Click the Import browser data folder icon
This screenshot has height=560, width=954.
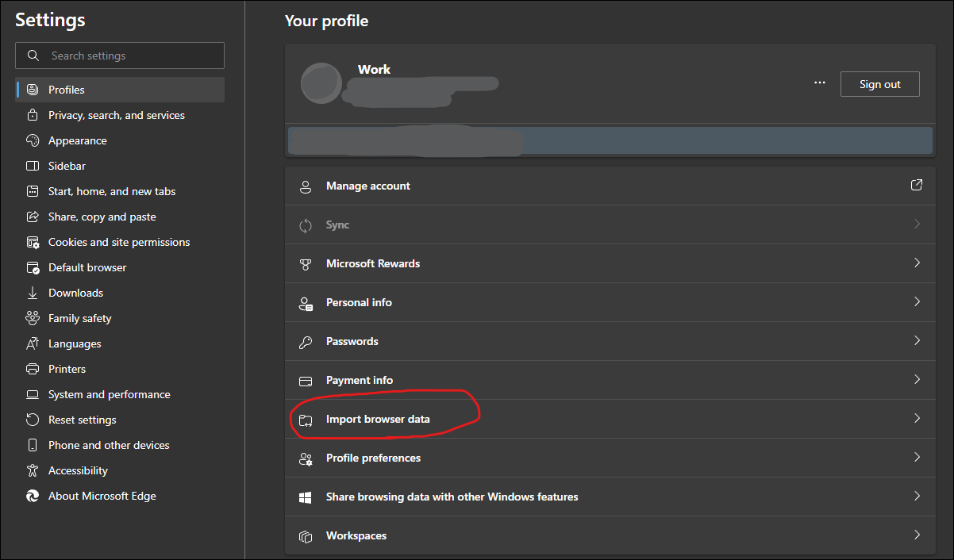pyautogui.click(x=306, y=420)
